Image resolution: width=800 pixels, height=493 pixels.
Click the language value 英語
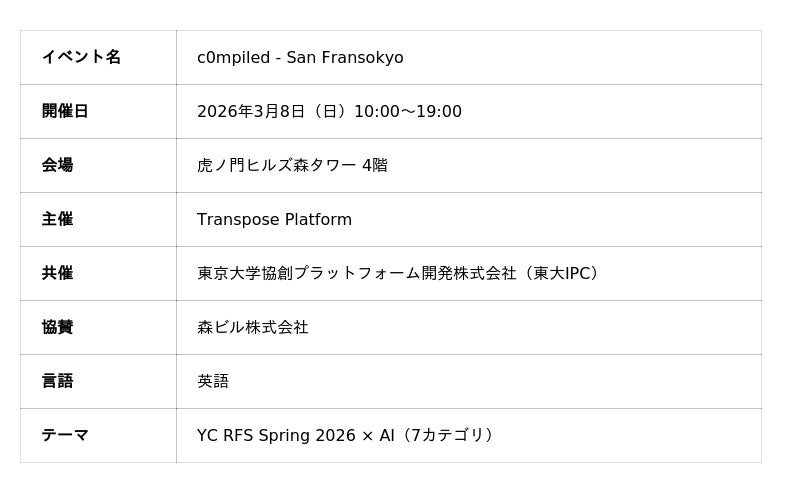click(x=213, y=382)
